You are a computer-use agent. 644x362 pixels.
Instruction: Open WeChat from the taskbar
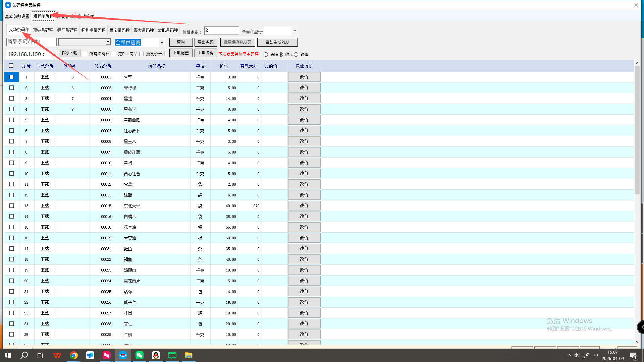140,355
